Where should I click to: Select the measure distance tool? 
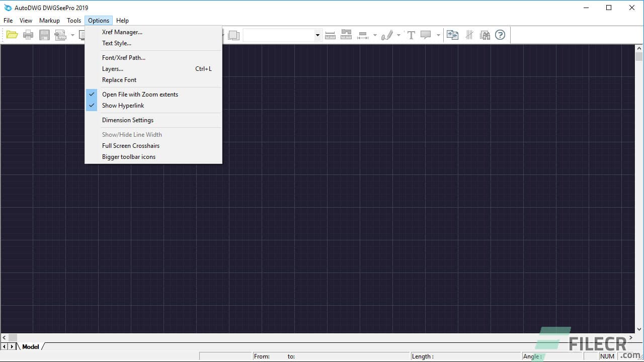coord(330,35)
